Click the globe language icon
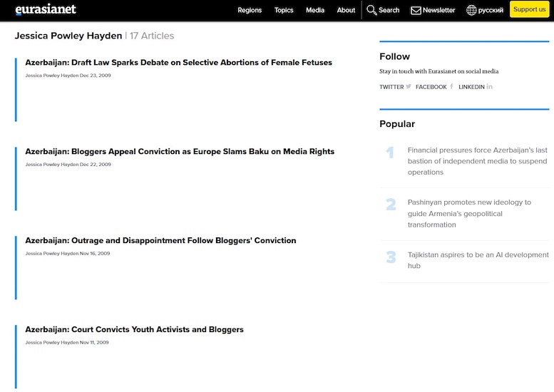This screenshot has height=392, width=554. click(x=471, y=10)
